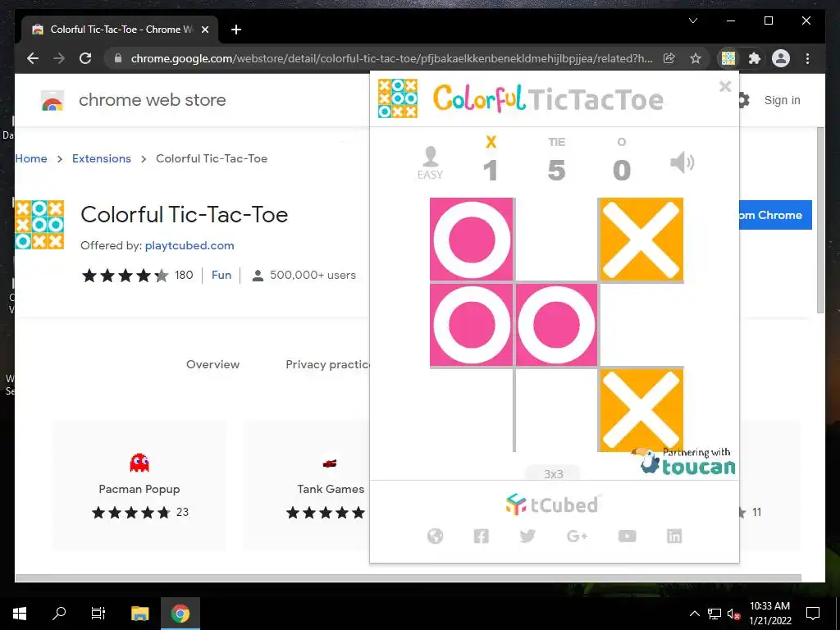Open the tCubed logo link
This screenshot has height=630, width=840.
pos(552,504)
